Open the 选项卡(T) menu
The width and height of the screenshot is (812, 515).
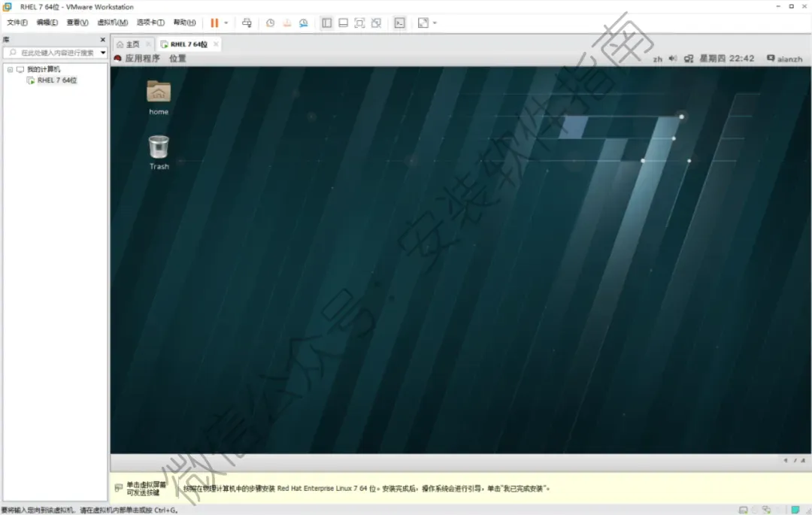[150, 23]
